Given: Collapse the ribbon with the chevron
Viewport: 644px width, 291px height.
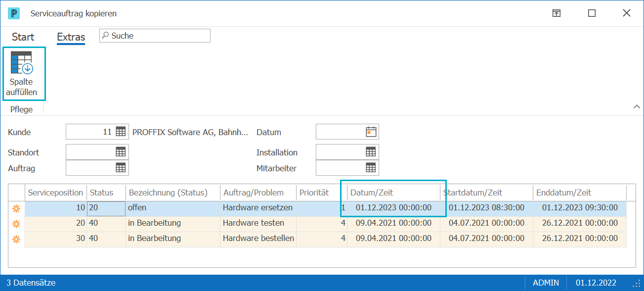Looking at the screenshot, I should [637, 106].
